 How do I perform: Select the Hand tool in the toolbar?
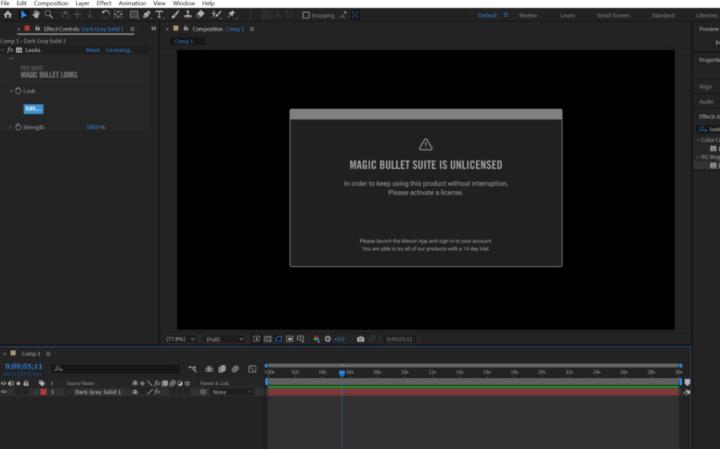[37, 15]
